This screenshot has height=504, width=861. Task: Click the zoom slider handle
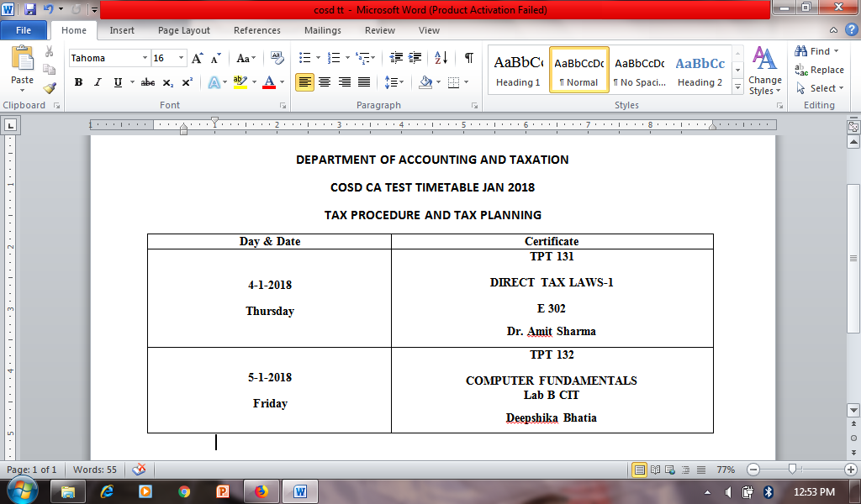point(791,470)
